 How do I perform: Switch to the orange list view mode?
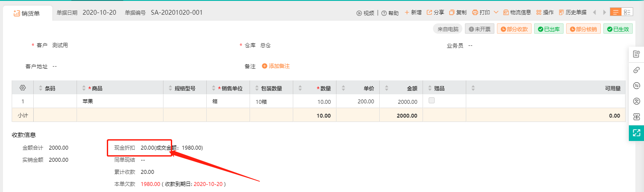pos(615,12)
